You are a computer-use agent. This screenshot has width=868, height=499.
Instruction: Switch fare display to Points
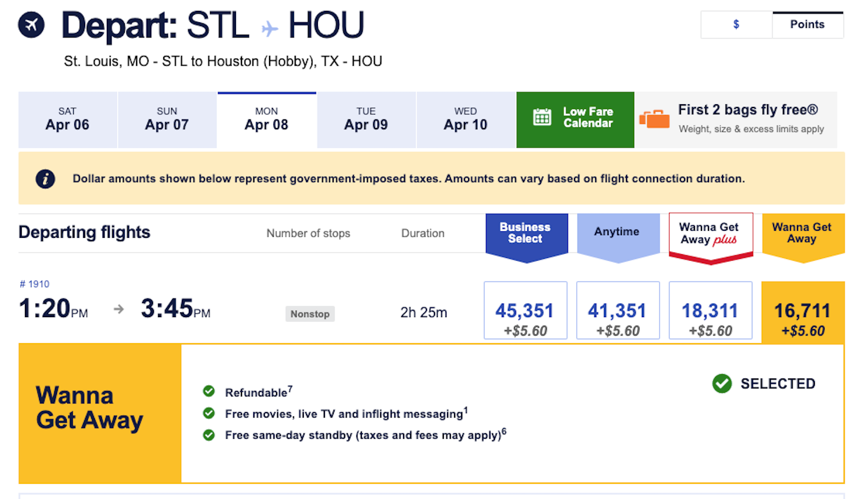(x=807, y=24)
